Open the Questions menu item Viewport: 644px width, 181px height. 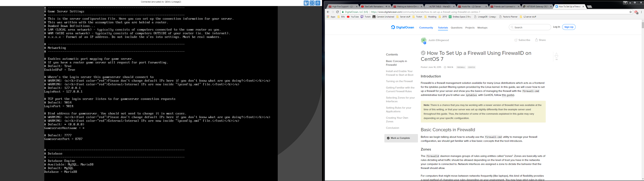[x=457, y=28]
